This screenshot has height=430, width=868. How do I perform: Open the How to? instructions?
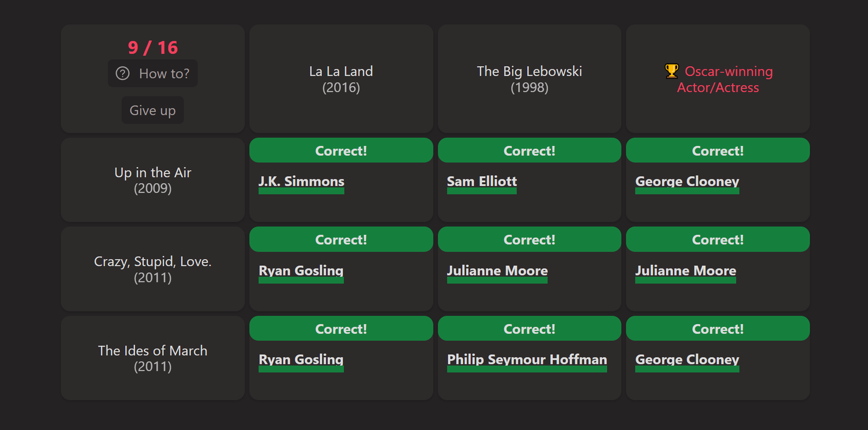pyautogui.click(x=152, y=73)
